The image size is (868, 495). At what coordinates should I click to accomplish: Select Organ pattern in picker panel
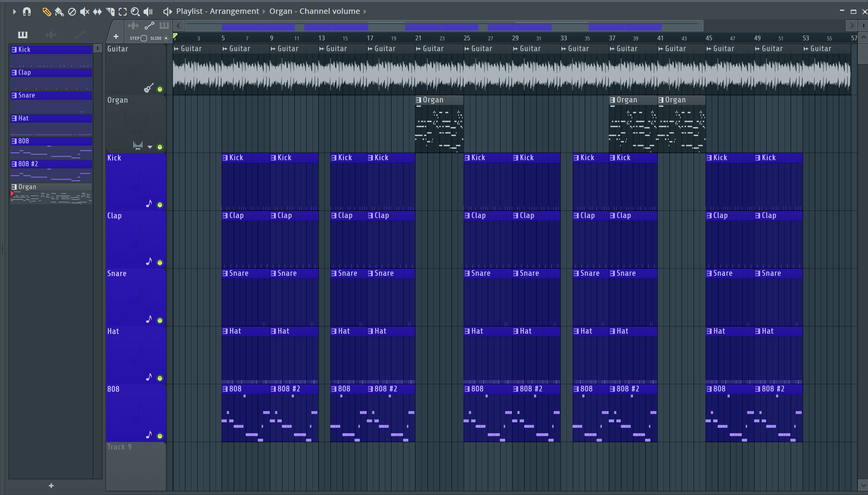point(51,193)
